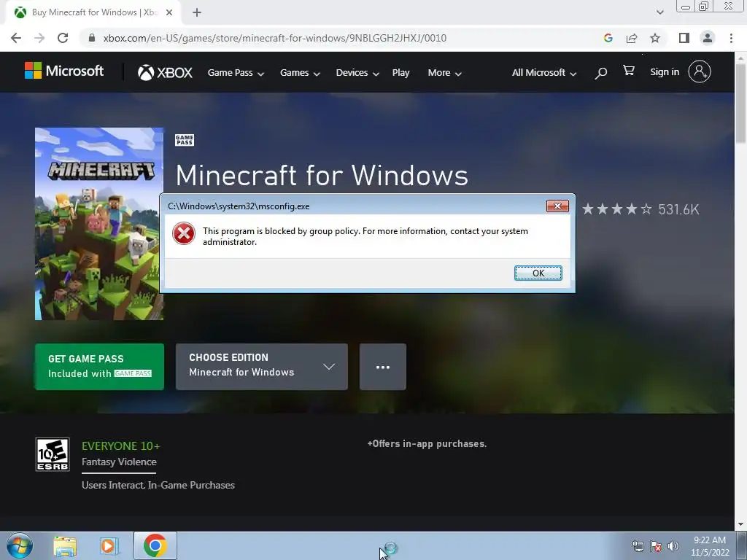Viewport: 747px width, 560px height.
Task: Click the account avatar icon
Action: (x=699, y=72)
